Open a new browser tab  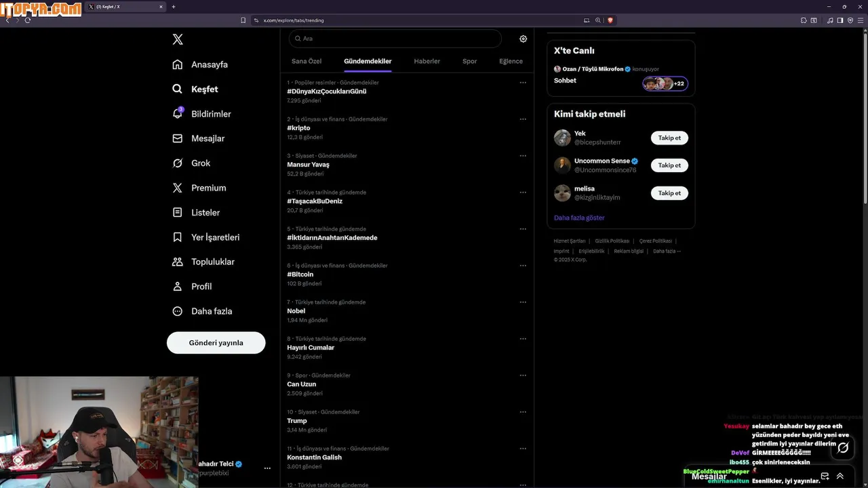click(x=174, y=7)
